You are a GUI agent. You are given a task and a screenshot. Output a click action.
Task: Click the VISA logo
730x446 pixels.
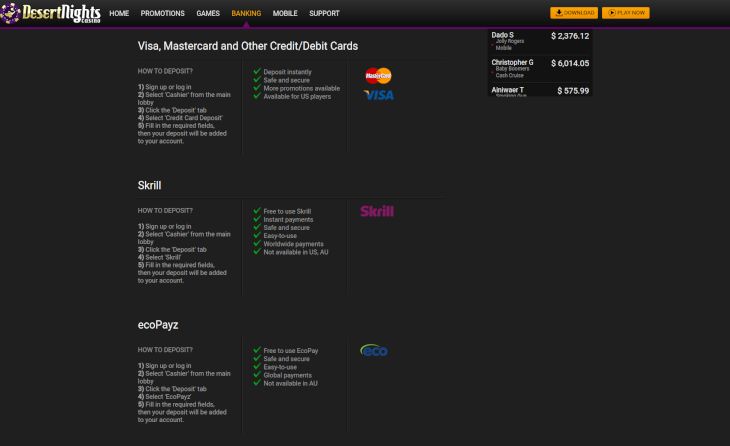(379, 95)
